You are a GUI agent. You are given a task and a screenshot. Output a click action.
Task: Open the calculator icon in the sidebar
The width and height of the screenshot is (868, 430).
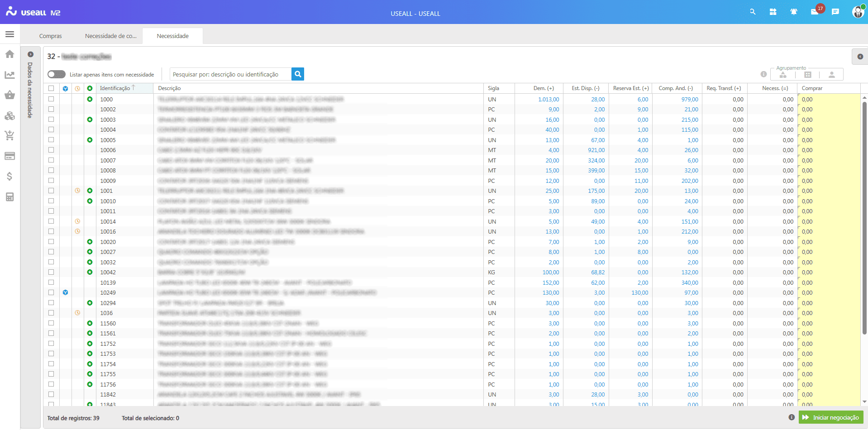pos(10,197)
